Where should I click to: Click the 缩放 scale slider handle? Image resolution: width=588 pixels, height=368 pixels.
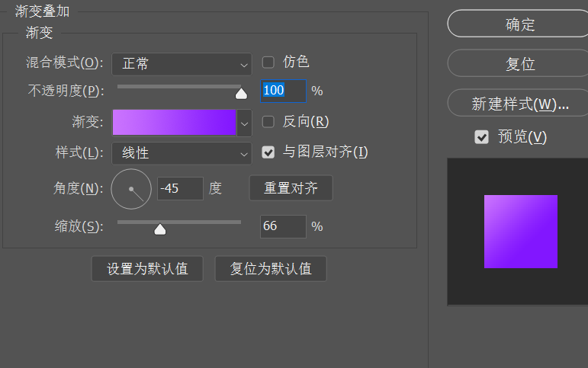(160, 229)
